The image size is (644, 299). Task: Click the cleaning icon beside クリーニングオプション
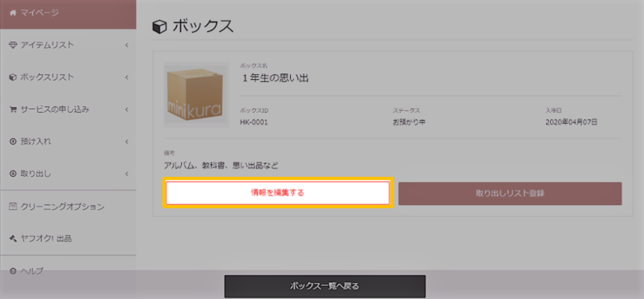tap(13, 206)
